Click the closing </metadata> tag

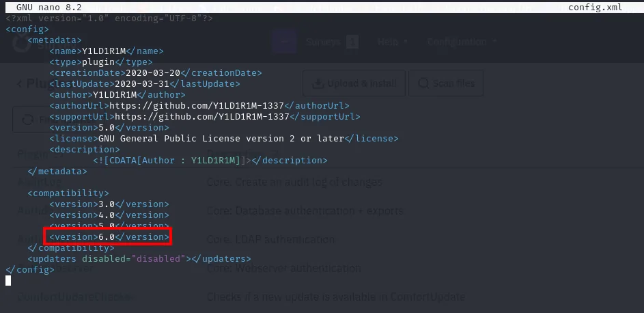tap(57, 172)
